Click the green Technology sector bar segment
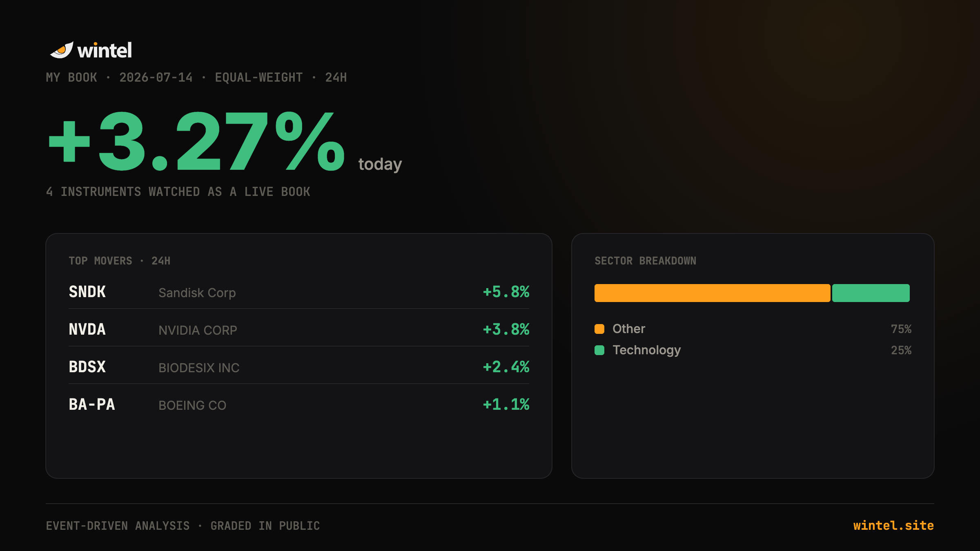The width and height of the screenshot is (980, 551). pos(871,293)
